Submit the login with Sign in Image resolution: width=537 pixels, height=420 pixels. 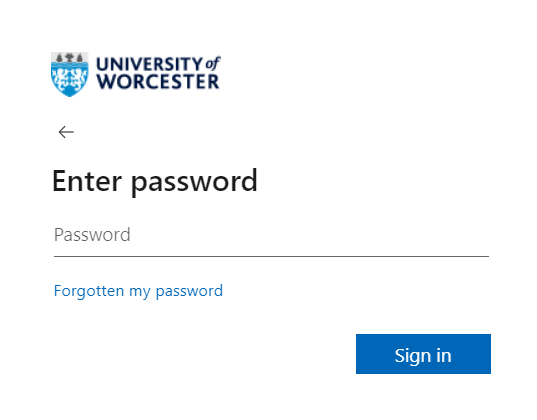423,354
